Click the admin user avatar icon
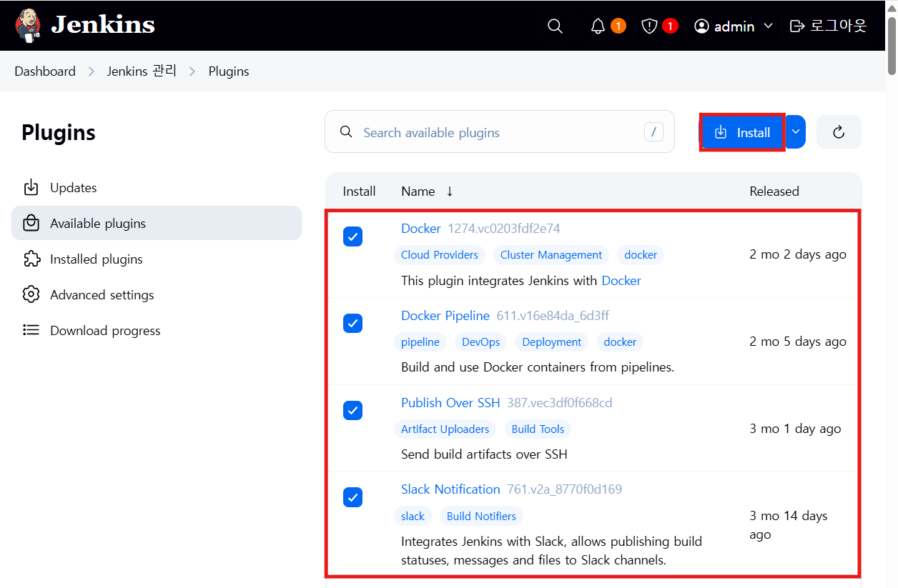Screen dimensions: 898x588 click(x=701, y=26)
